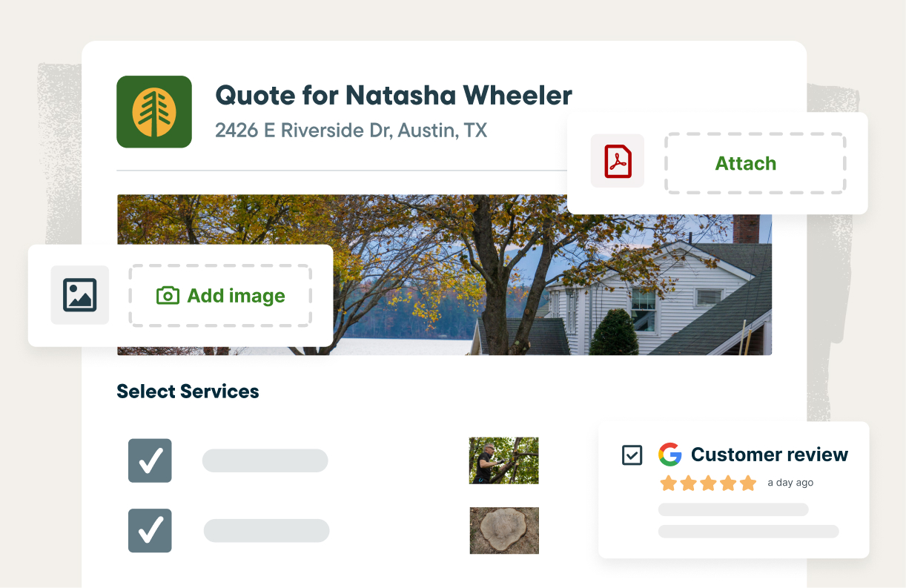Viewport: 906px width, 588px height.
Task: Click the first service name placeholder bar
Action: click(x=265, y=460)
